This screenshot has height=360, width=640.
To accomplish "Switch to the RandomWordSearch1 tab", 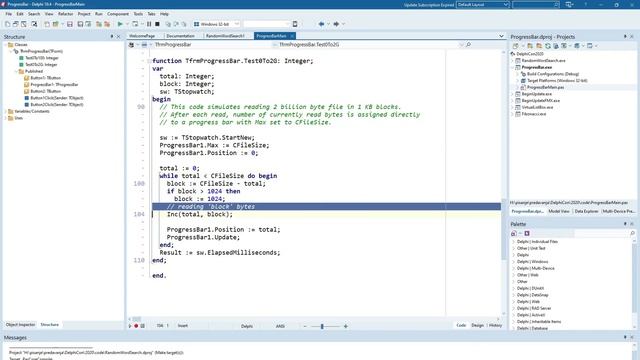I will (x=225, y=36).
